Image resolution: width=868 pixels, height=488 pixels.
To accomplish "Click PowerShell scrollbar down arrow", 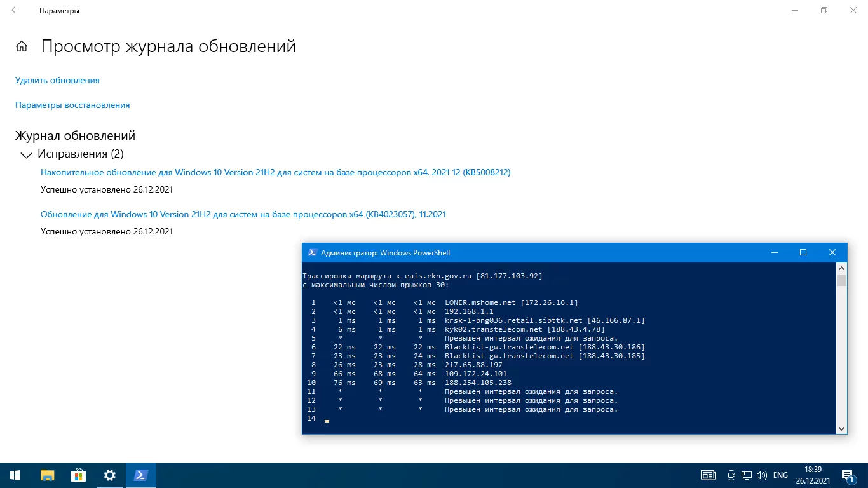I will click(x=841, y=428).
